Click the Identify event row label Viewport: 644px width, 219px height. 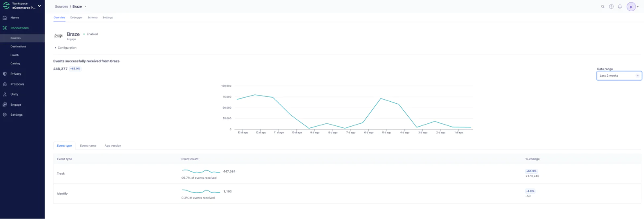[62, 194]
